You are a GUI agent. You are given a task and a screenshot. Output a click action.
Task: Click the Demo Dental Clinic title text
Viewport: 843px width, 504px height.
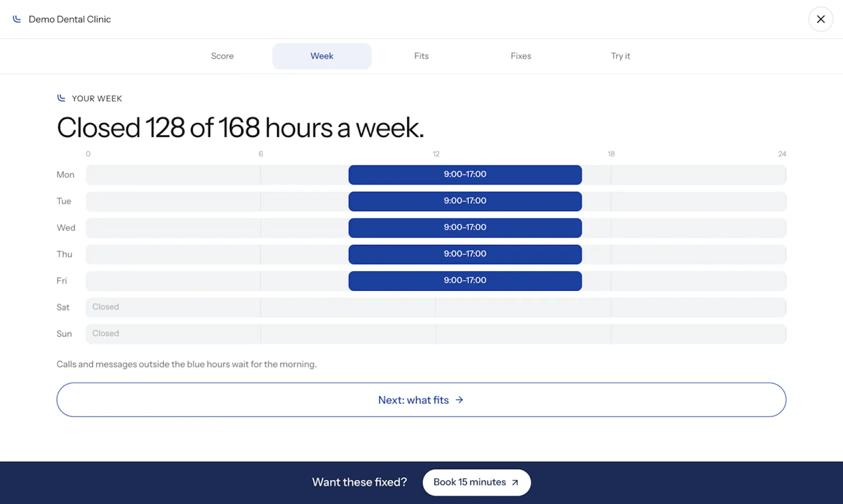pos(70,19)
